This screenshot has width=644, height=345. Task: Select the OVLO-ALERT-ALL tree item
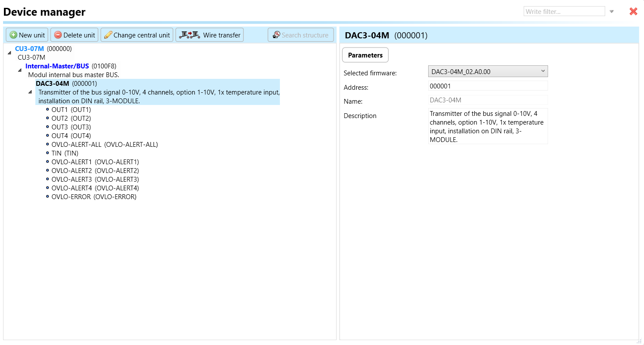104,145
